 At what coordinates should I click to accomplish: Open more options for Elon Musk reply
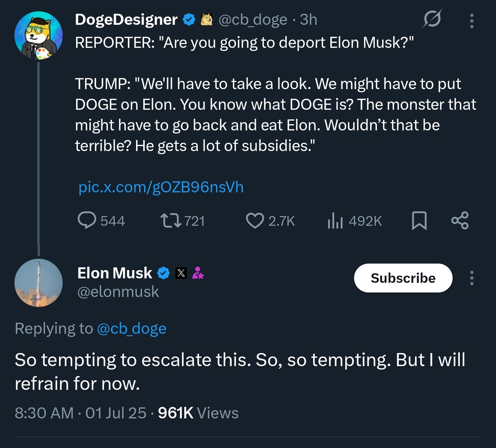(x=472, y=278)
